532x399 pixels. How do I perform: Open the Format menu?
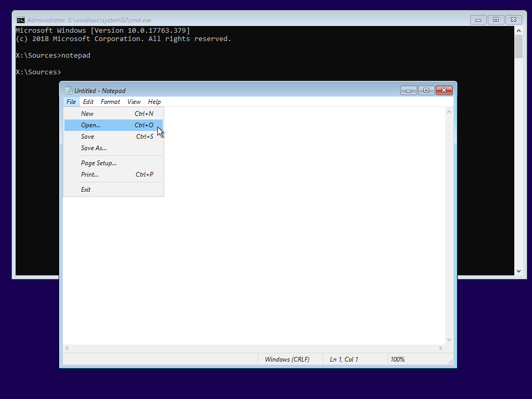110,101
